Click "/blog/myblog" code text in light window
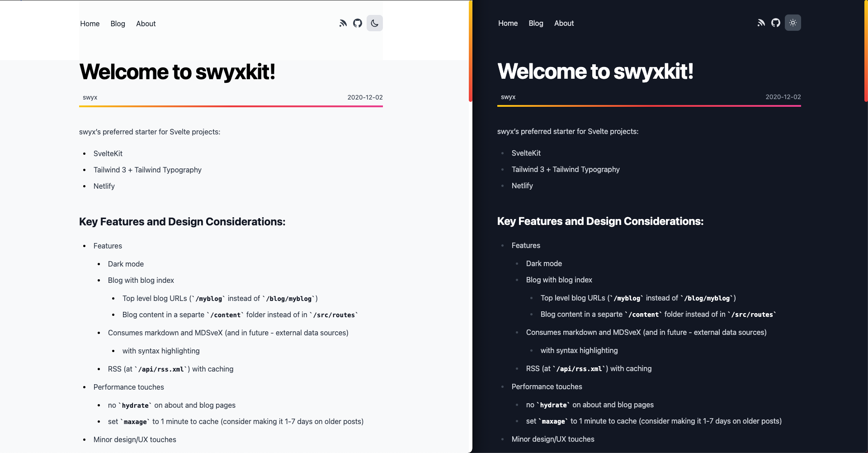 click(288, 299)
